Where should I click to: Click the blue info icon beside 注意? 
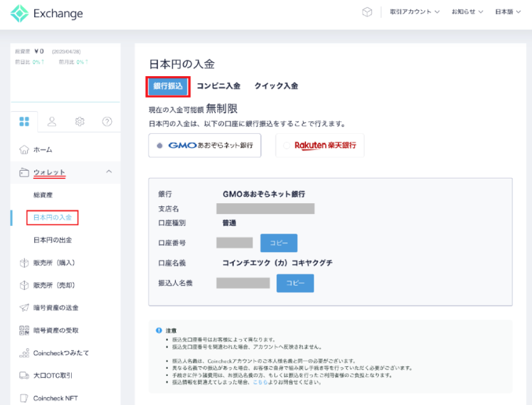pos(159,330)
